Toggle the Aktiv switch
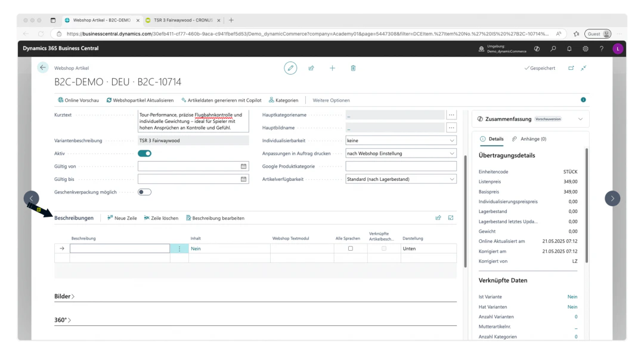Screen dimensions: 644x363 pyautogui.click(x=144, y=153)
